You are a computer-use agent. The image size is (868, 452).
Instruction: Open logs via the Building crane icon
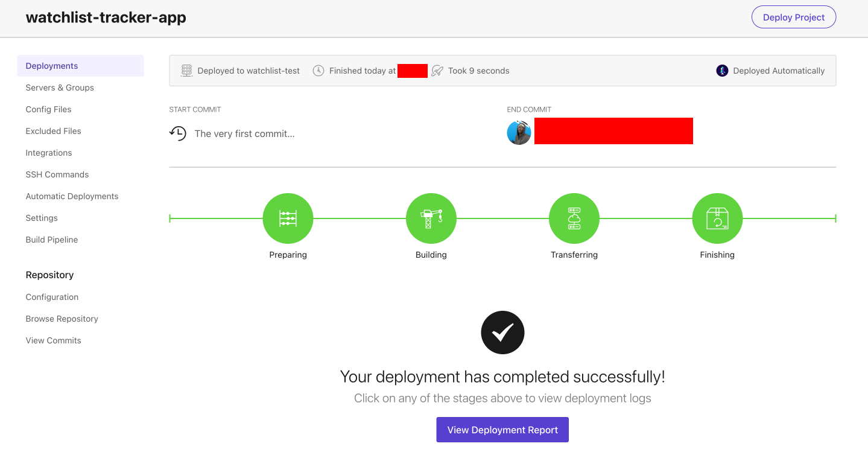click(431, 218)
